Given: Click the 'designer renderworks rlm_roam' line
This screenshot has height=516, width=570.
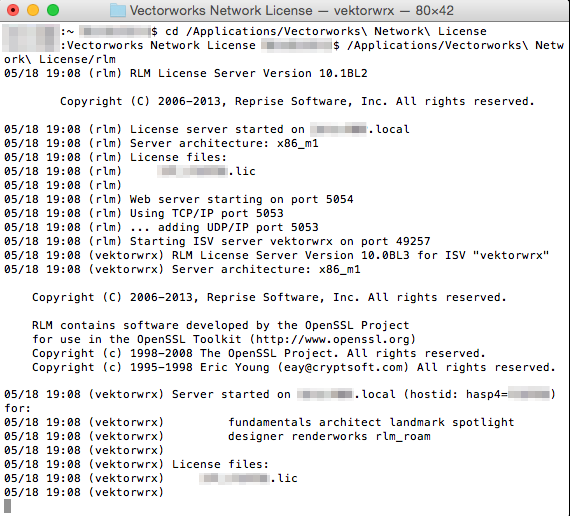Looking at the screenshot, I should pos(329,436).
